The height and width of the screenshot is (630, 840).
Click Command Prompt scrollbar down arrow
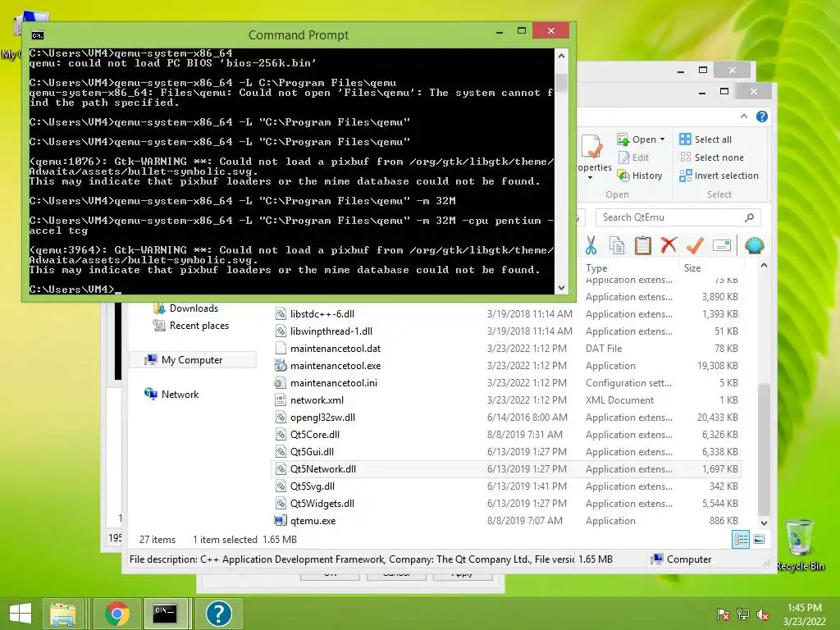click(x=561, y=288)
